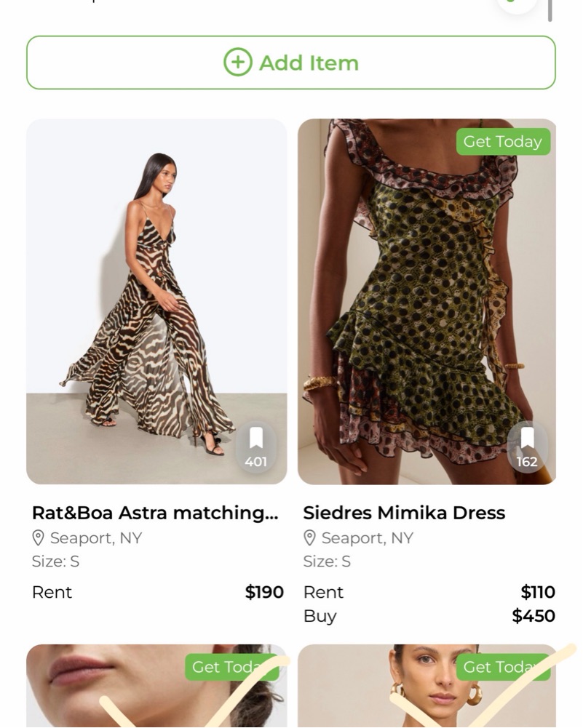Open the Rat&Boa Astra matching listing title

[155, 513]
